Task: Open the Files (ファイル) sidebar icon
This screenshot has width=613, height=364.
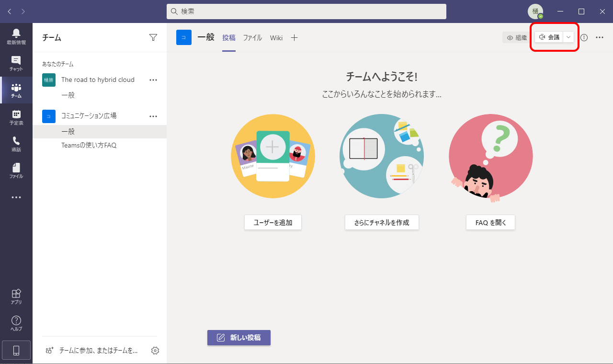Action: (x=16, y=171)
